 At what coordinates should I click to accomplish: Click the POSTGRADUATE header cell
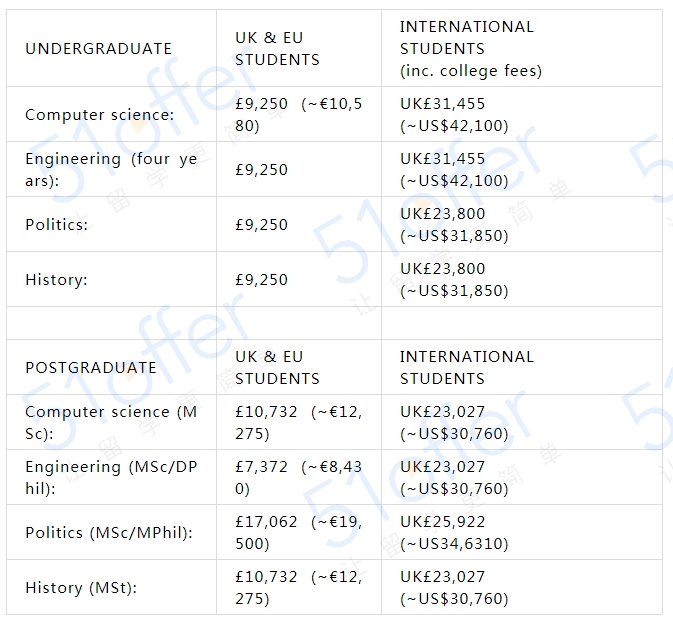90,367
